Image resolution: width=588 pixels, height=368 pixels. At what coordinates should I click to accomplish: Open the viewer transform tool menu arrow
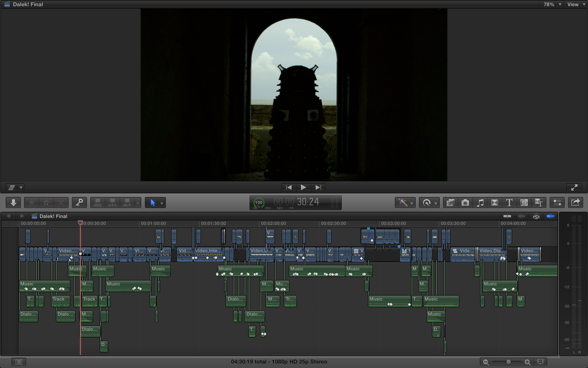21,187
